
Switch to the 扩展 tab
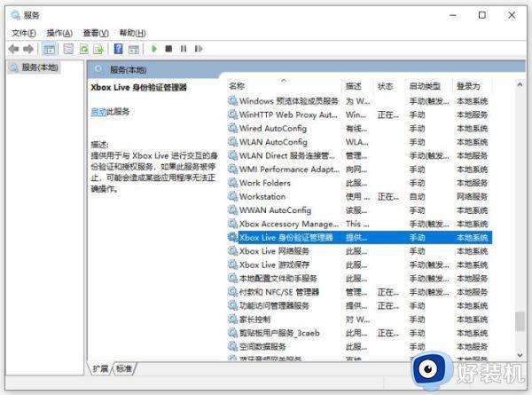tap(100, 368)
